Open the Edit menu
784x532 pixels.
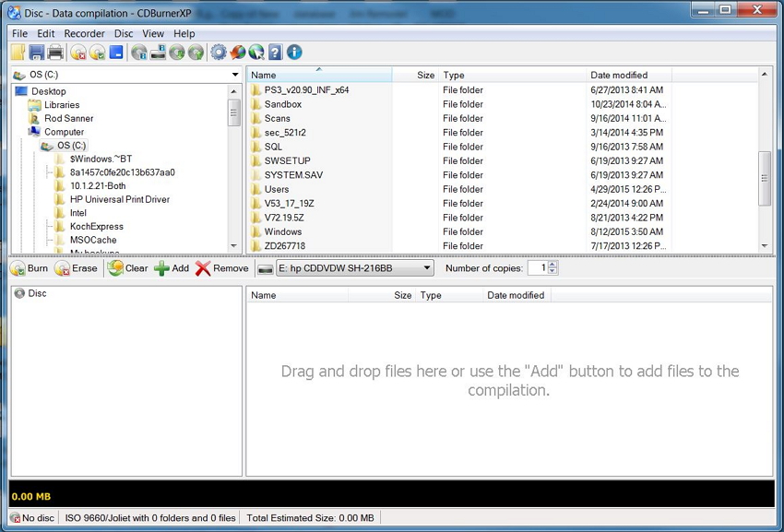click(45, 33)
